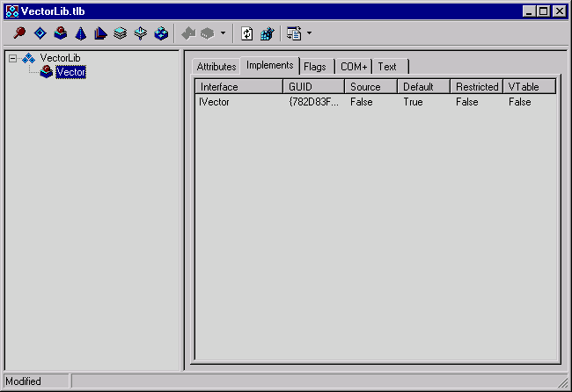Click the VectorLib.tlb title bar icon
The width and height of the screenshot is (572, 392).
12,11
